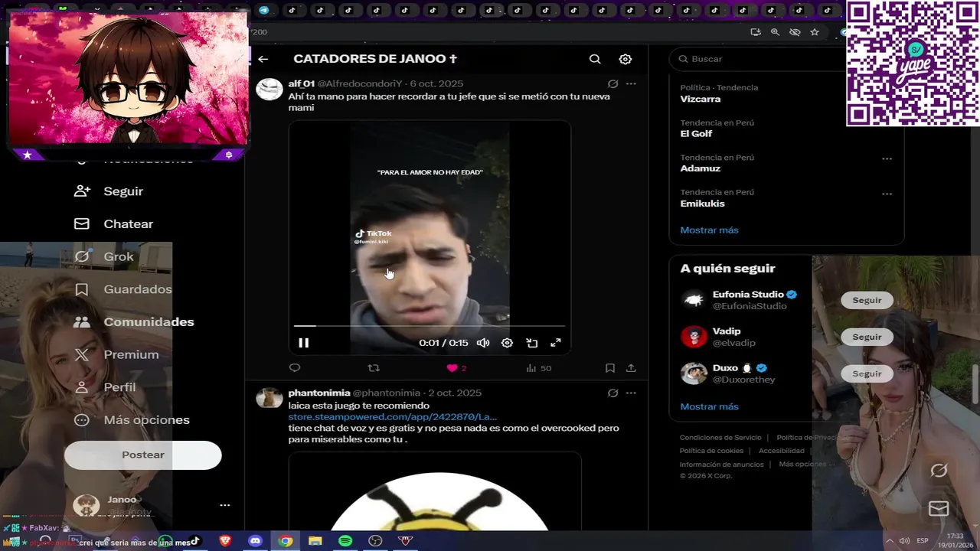Viewport: 980px width, 551px height.
Task: Open account menu dots next to Janoo
Action: tap(225, 505)
